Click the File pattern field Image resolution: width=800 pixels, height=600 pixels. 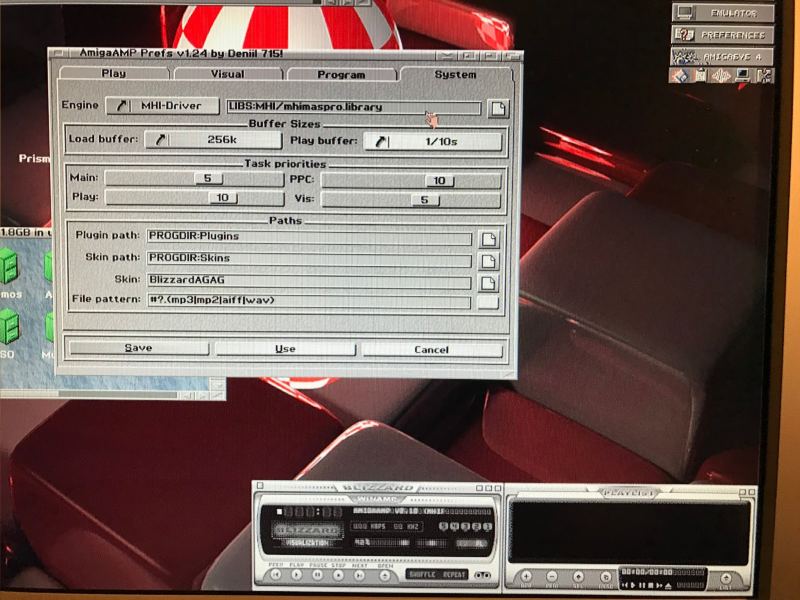click(x=309, y=301)
